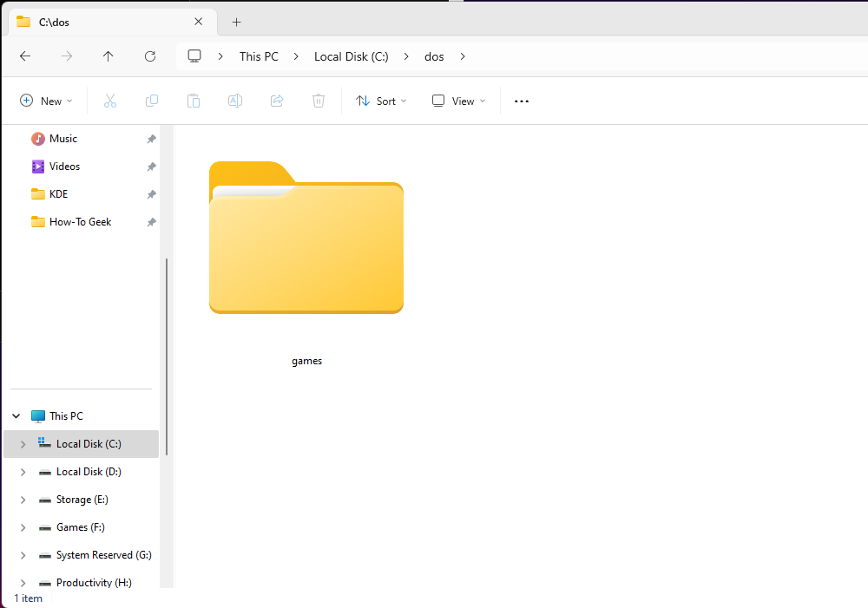Go up one folder level

click(x=108, y=56)
